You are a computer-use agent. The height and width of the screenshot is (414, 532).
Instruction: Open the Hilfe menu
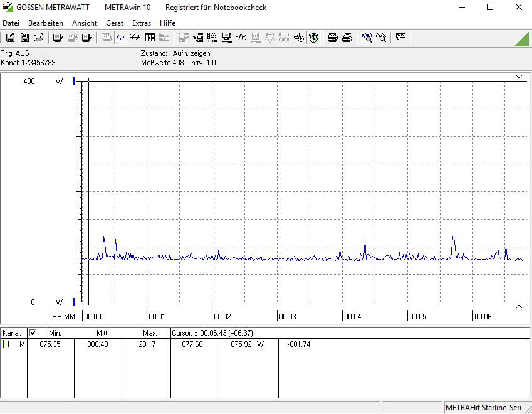pos(167,23)
